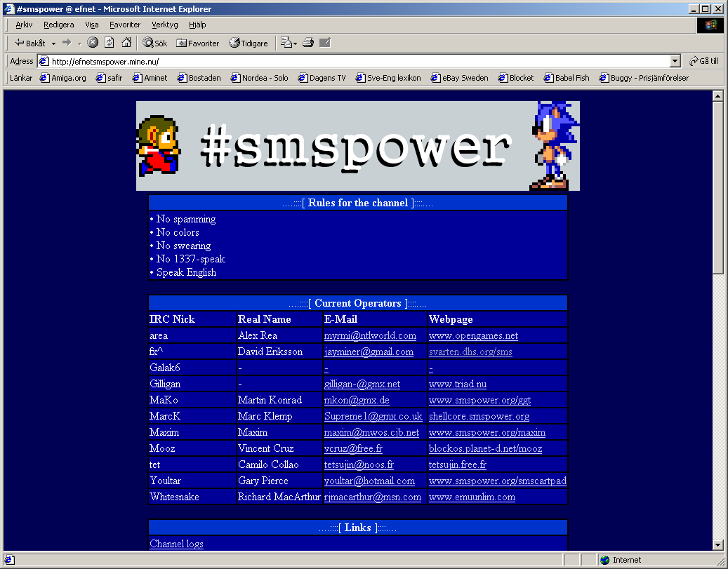Open the Channel logs link
Image resolution: width=728 pixels, height=569 pixels.
click(176, 544)
